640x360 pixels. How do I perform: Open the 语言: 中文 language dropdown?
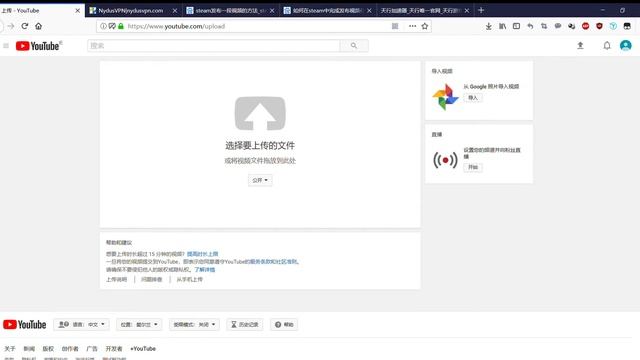tap(81, 324)
